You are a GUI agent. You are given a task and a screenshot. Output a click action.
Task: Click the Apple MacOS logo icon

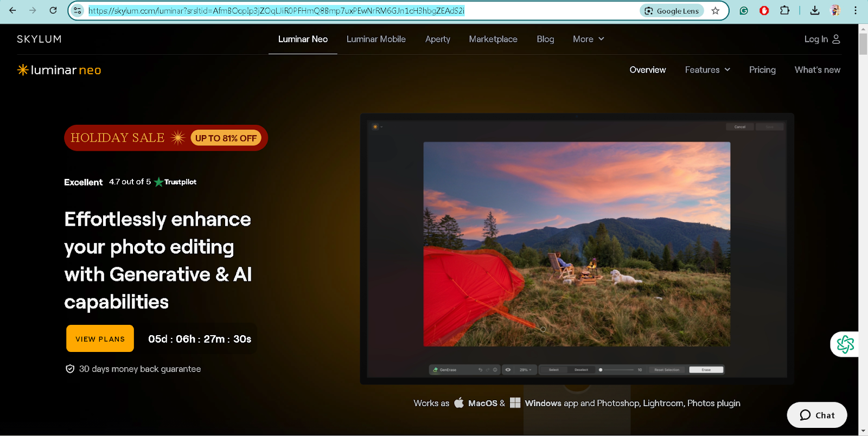tap(459, 402)
